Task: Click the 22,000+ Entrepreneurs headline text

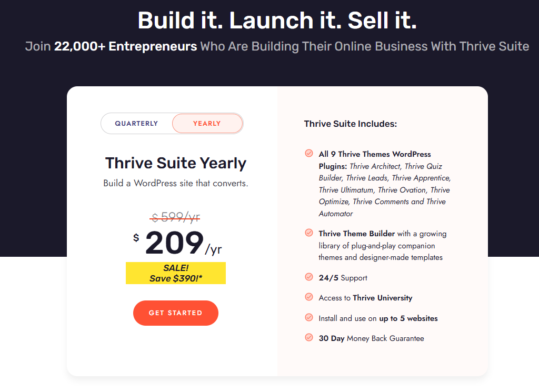Action: coord(125,46)
